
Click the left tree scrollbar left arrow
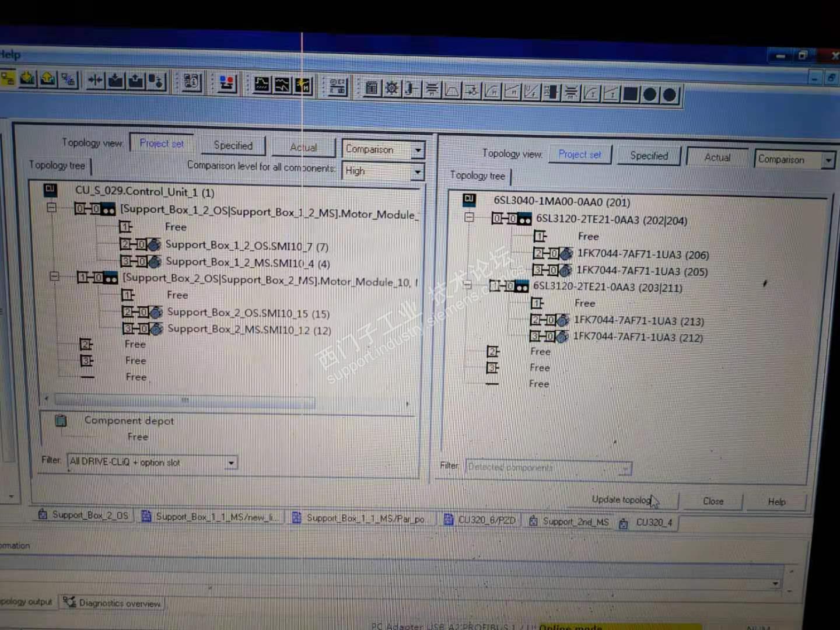click(47, 398)
